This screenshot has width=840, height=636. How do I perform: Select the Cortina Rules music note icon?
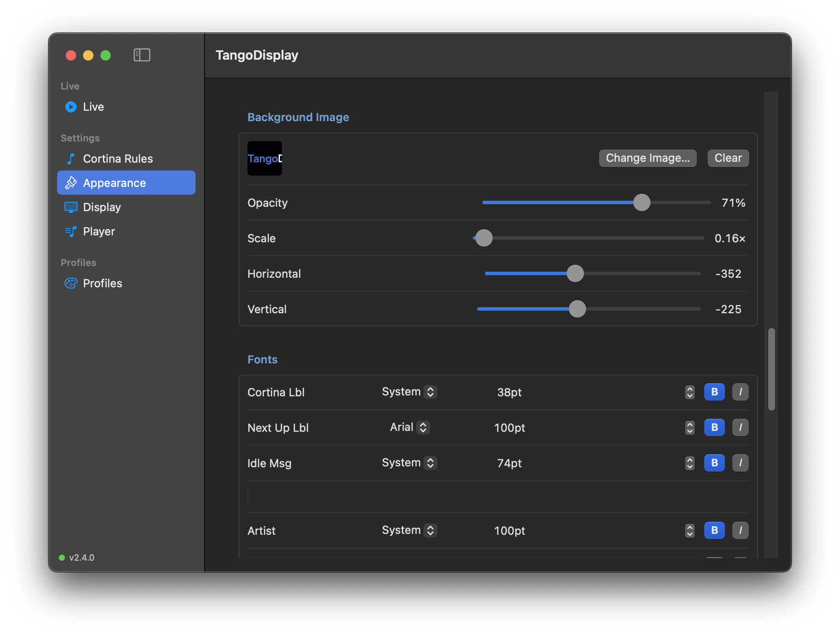coord(71,159)
